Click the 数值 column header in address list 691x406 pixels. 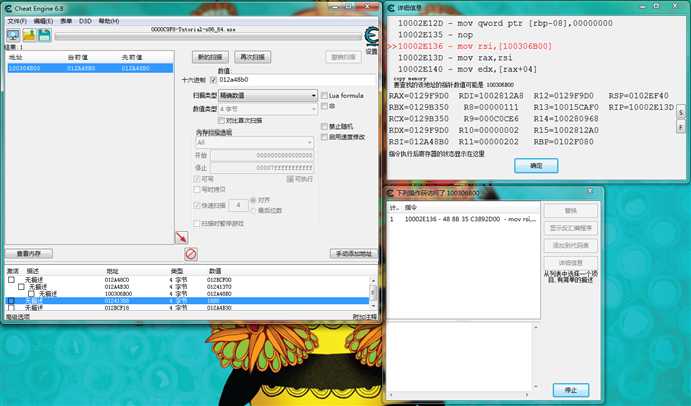pyautogui.click(x=215, y=271)
